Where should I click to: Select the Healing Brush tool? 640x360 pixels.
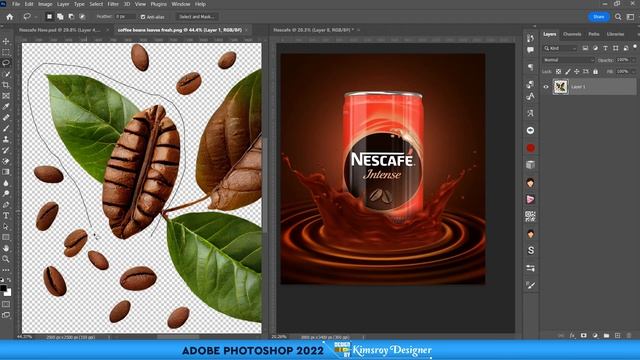point(6,118)
